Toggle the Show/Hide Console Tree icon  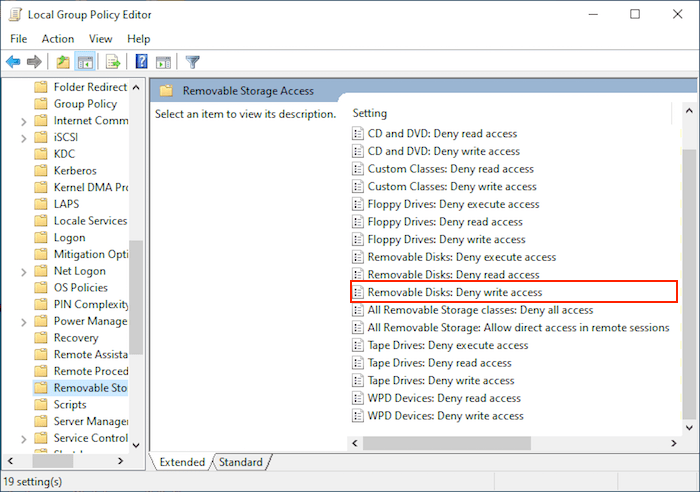pos(85,62)
